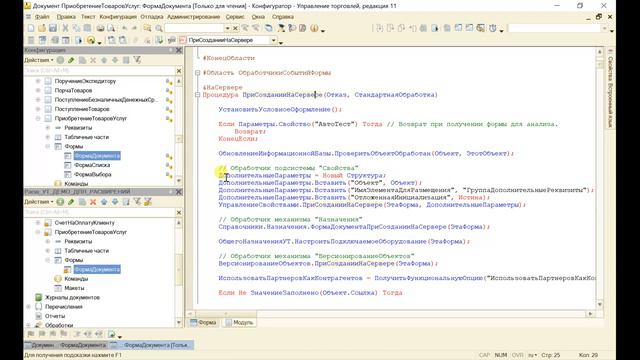Click the Start debugging yellow play icon
Screen dimensions: 640x360
tap(91, 40)
